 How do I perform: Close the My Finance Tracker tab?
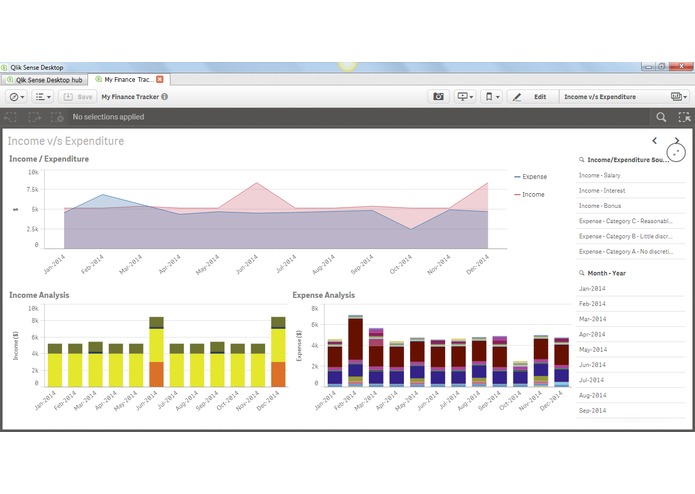coord(160,79)
